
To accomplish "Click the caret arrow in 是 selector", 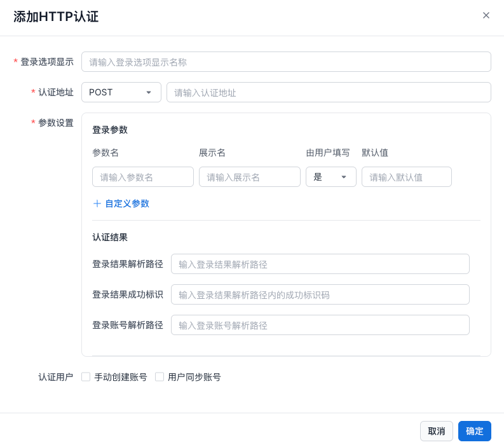I will coord(344,177).
